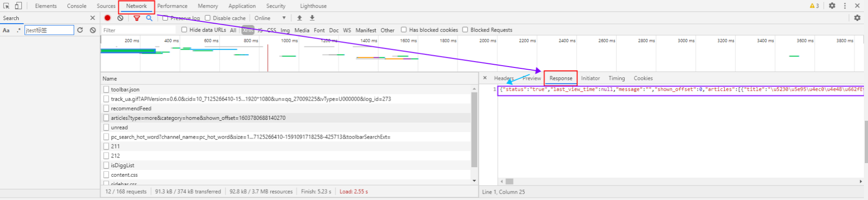Image resolution: width=868 pixels, height=200 pixels.
Task: Click the export HAR download icon
Action: tap(312, 18)
